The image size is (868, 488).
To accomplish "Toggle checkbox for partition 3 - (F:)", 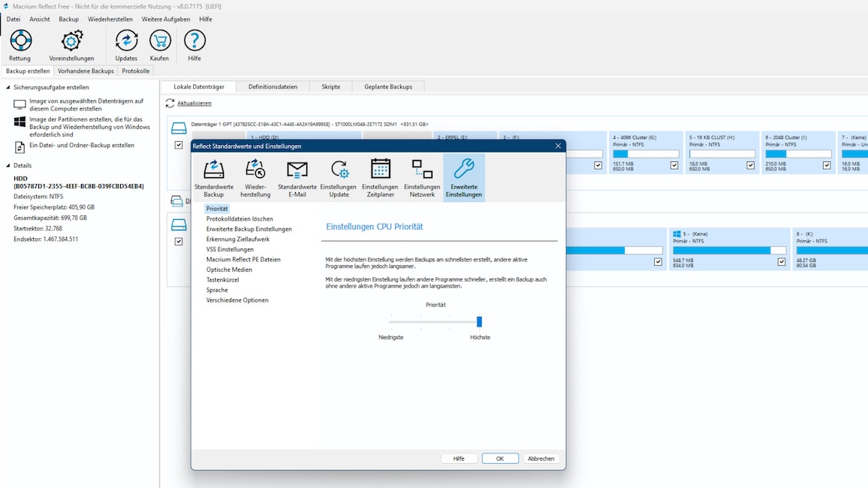I will tap(598, 165).
